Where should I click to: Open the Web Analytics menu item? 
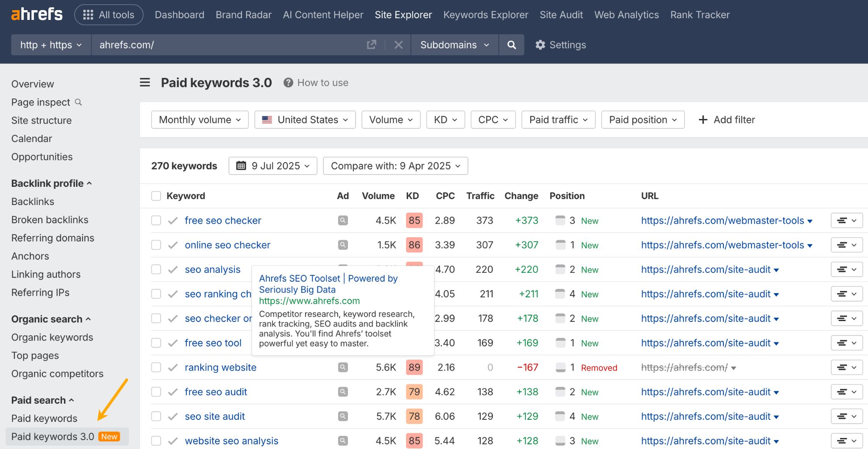click(626, 14)
